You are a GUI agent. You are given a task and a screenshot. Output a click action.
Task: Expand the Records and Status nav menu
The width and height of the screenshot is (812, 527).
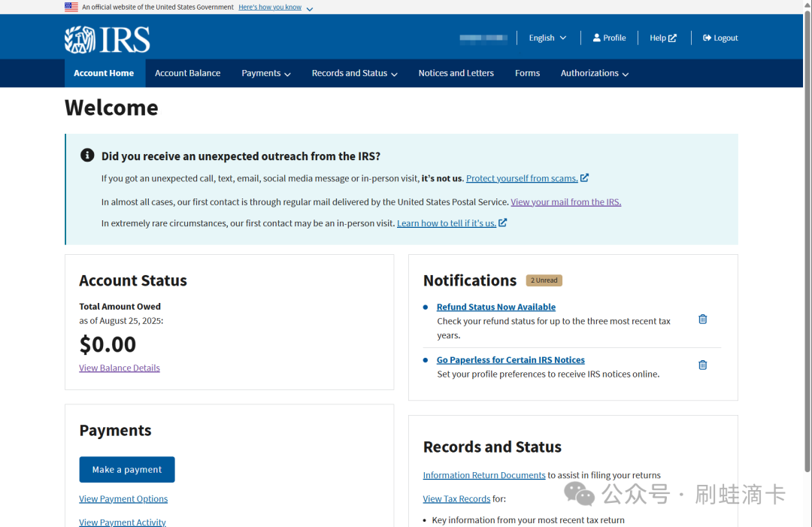[354, 73]
